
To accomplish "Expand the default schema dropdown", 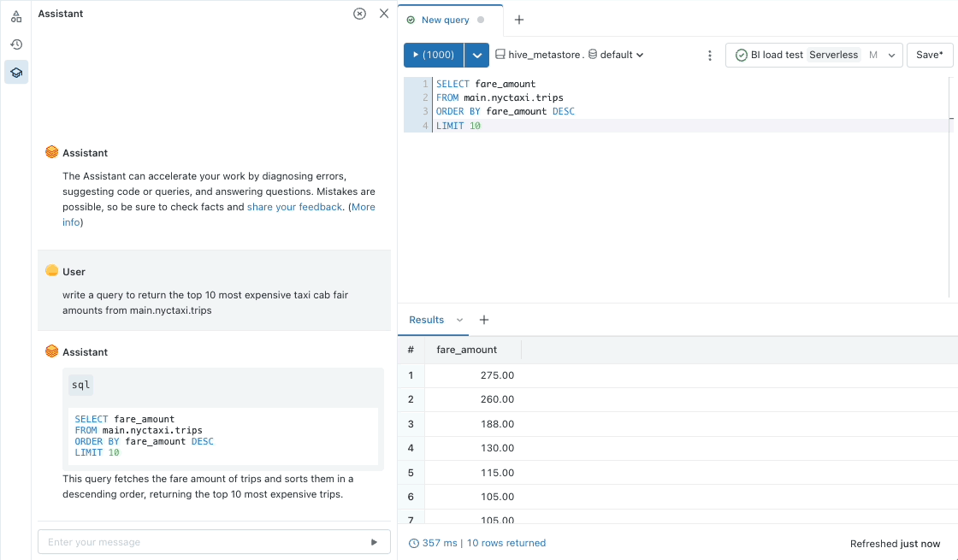I will point(617,55).
